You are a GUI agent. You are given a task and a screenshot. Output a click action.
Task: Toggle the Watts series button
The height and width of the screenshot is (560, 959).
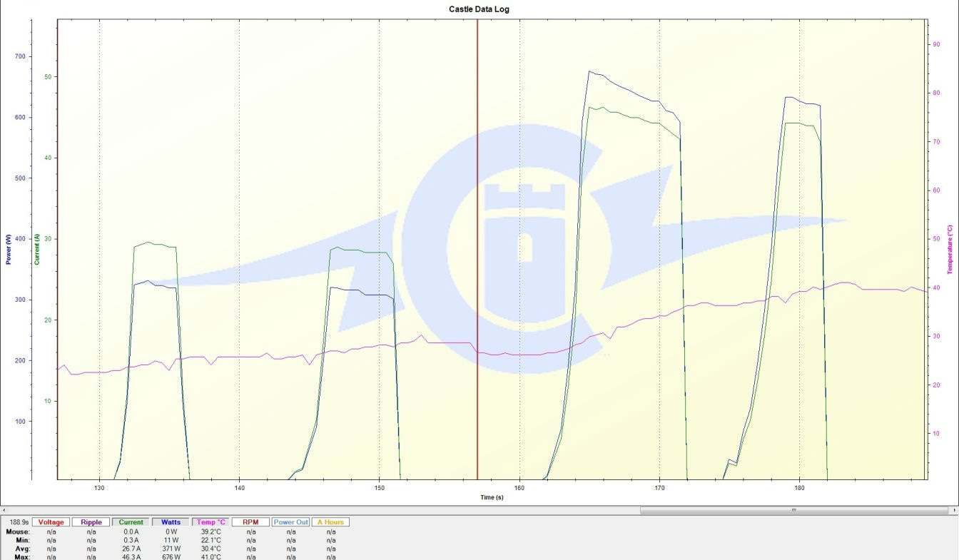(171, 522)
